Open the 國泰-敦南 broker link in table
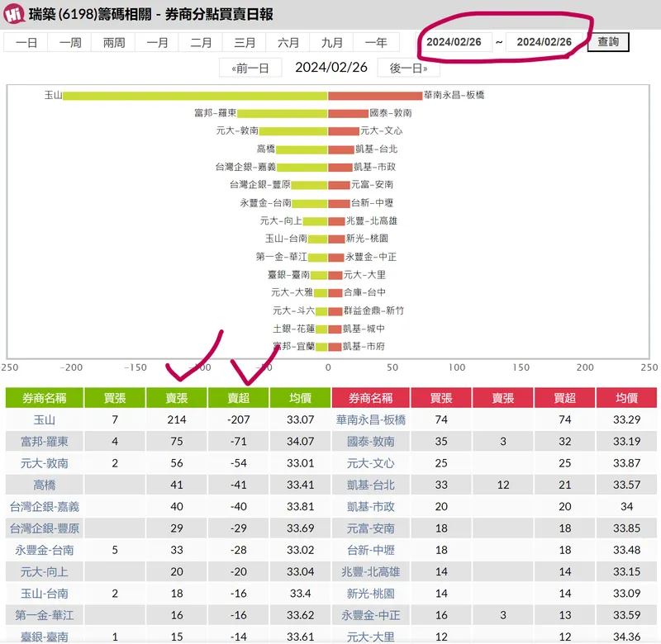Image resolution: width=661 pixels, height=644 pixels. [x=370, y=442]
